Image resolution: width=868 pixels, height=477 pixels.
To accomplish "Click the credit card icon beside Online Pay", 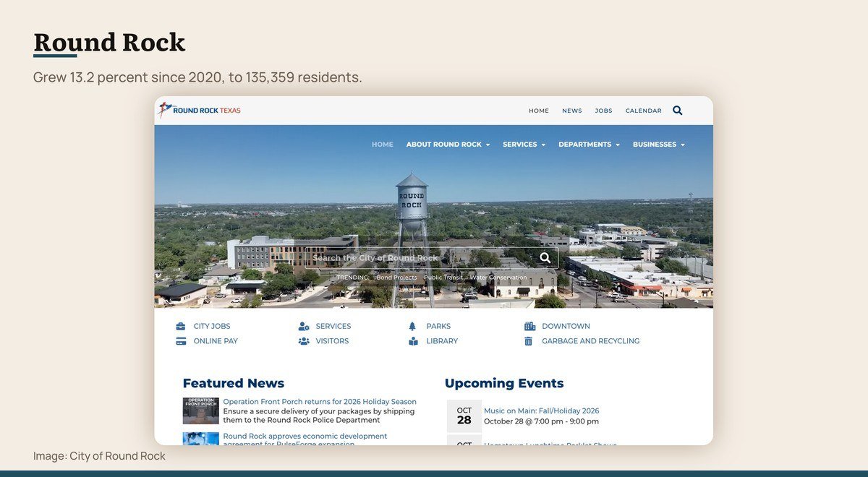I will [181, 341].
